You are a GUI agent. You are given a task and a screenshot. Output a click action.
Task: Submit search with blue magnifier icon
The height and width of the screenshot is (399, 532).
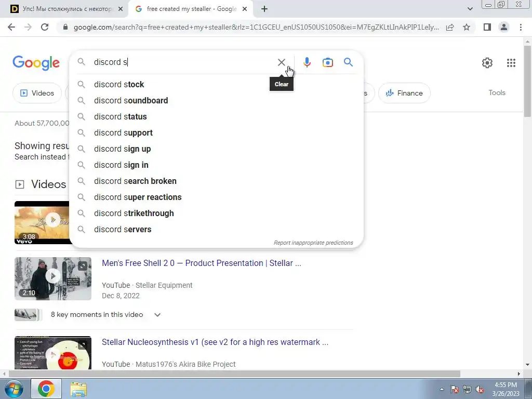348,62
